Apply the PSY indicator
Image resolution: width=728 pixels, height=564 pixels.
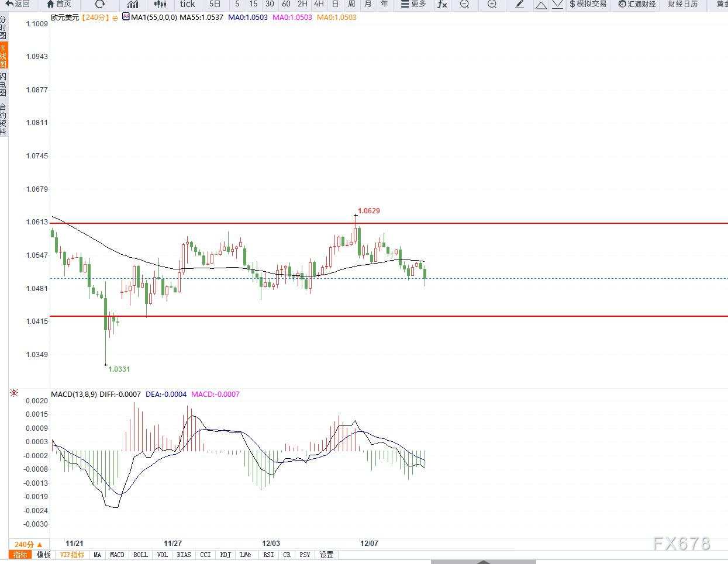(x=305, y=555)
